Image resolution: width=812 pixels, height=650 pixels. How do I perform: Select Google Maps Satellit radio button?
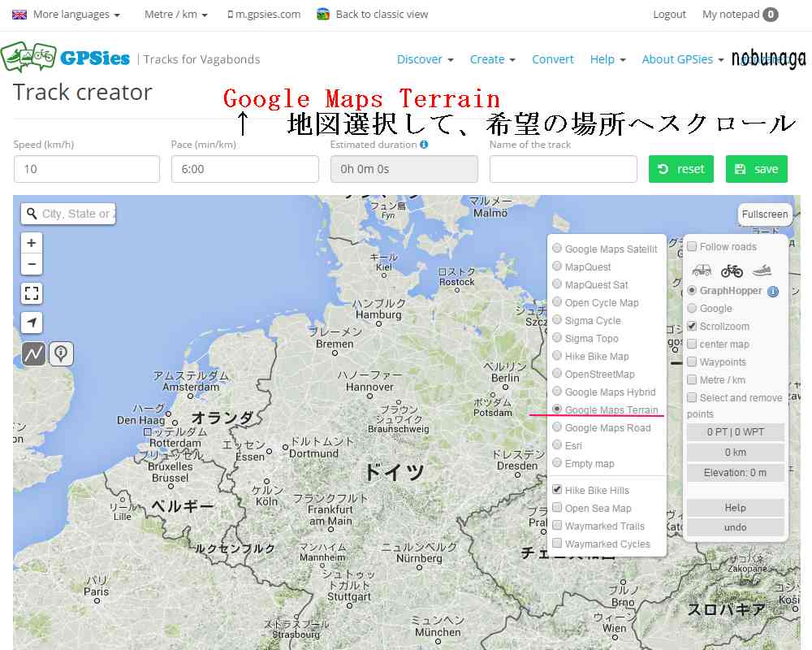coord(557,249)
